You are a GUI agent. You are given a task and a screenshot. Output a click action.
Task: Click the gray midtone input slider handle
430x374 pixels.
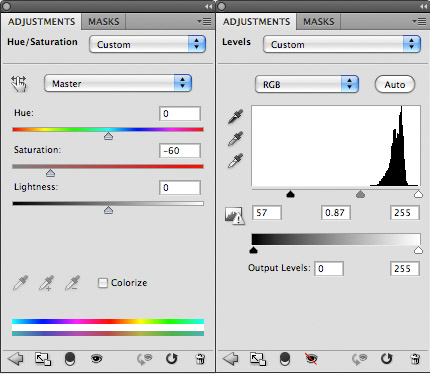(360, 194)
